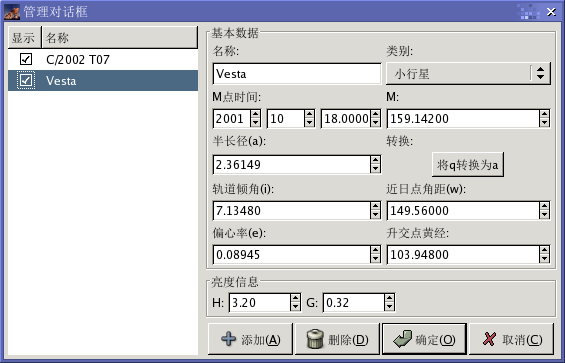Viewport: 565px width, 363px height.
Task: Click the month field showing 10
Action: tap(286, 119)
